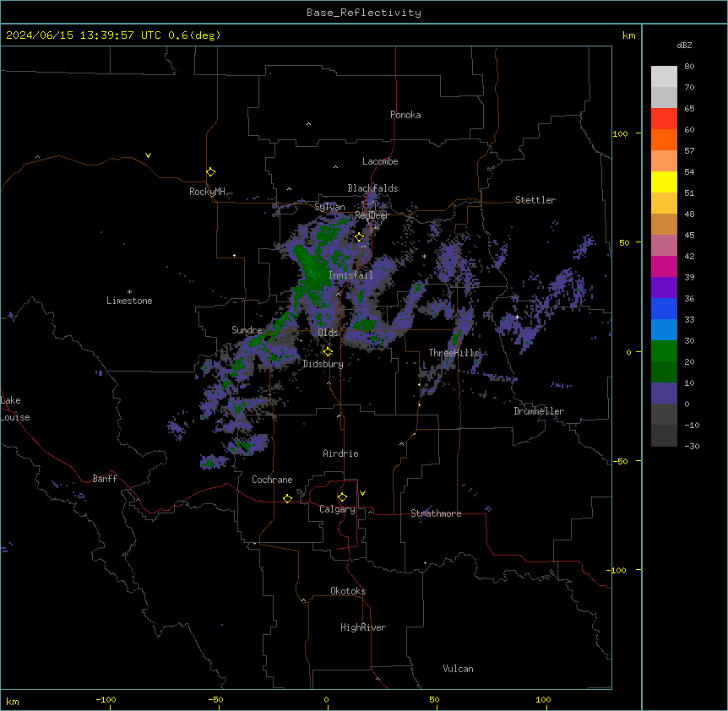
Task: Click the Limestone label
Action: click(x=129, y=301)
